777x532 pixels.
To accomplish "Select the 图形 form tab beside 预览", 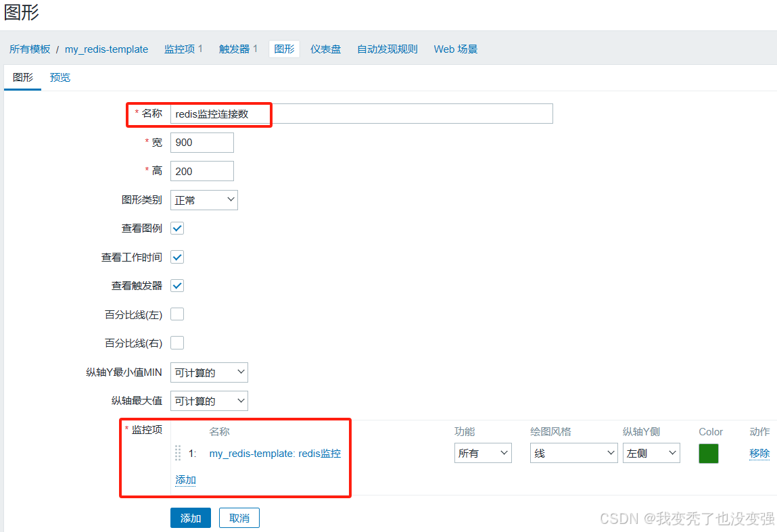I will [23, 78].
